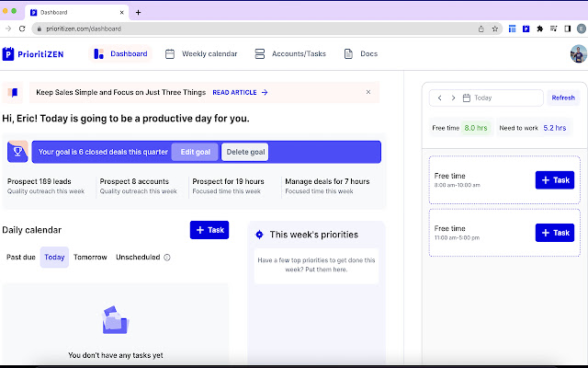Click the Delete goal button
The width and height of the screenshot is (588, 368).
[x=245, y=152]
